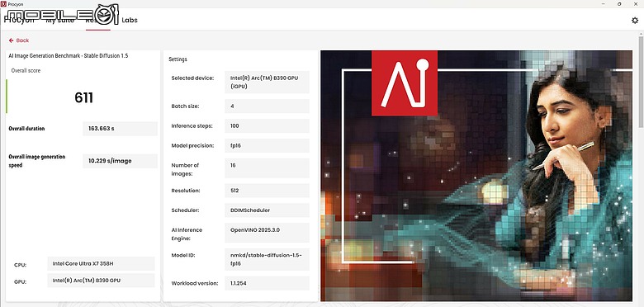Image resolution: width=644 pixels, height=307 pixels.
Task: Click the Batch size value 4
Action: click(267, 106)
